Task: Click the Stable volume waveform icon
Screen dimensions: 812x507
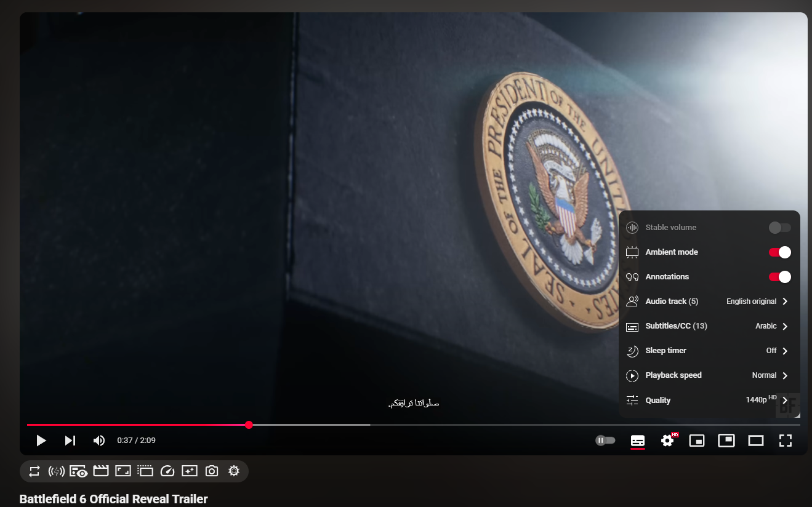Action: [632, 228]
